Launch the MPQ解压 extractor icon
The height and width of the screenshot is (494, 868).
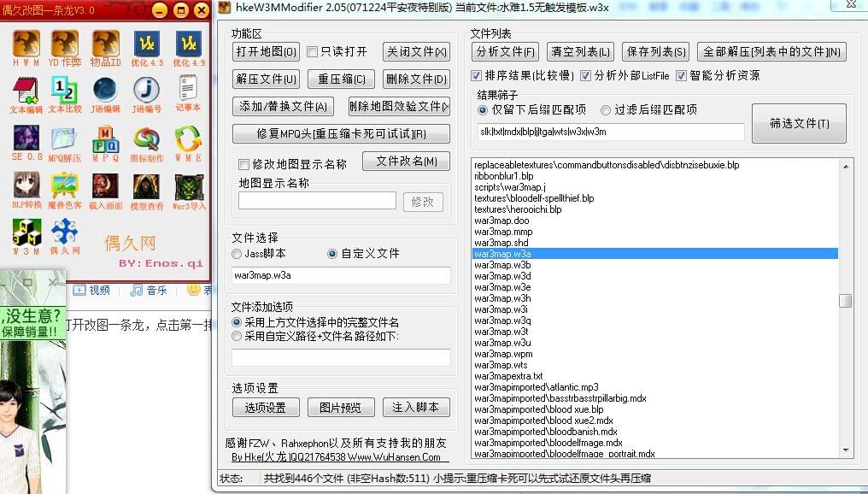coord(65,139)
